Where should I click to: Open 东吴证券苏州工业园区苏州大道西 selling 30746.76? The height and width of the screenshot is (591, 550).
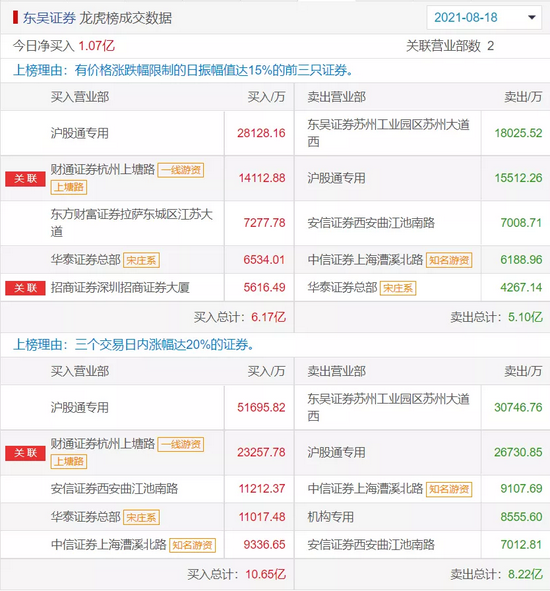[x=388, y=407]
